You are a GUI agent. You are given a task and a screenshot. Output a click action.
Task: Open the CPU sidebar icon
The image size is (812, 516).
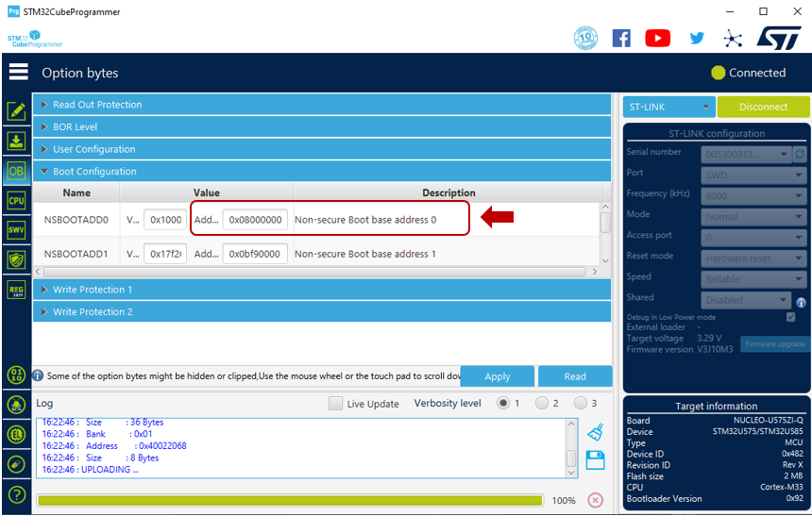[x=16, y=200]
